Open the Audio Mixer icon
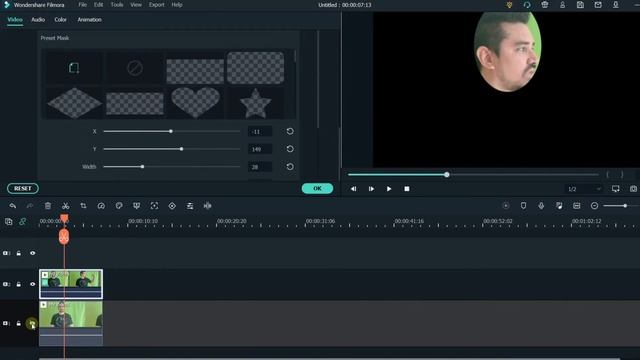This screenshot has height=360, width=640. 559,206
